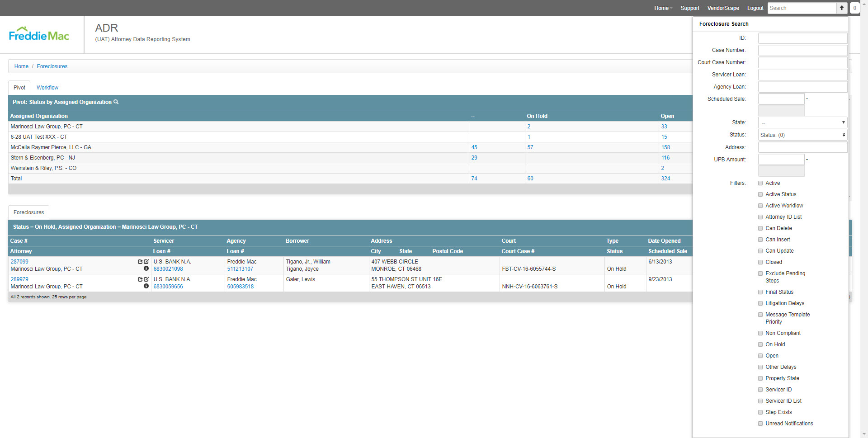Focus the Case Number field
This screenshot has height=438, width=868.
(x=802, y=50)
